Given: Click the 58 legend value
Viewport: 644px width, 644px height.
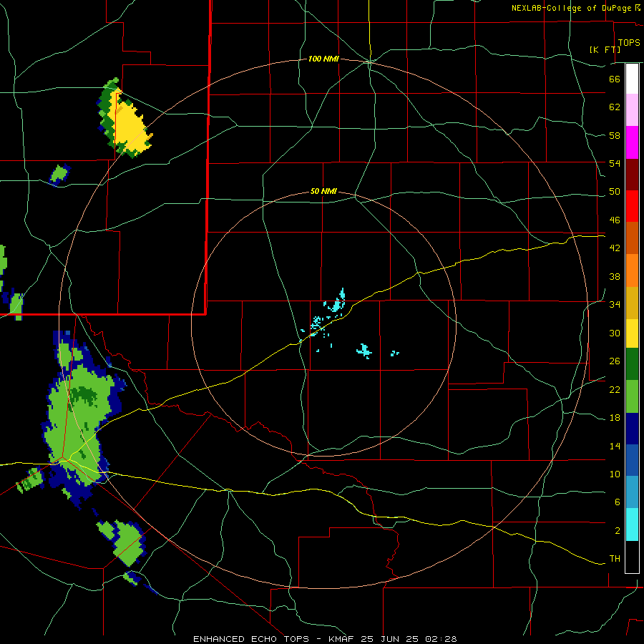Looking at the screenshot, I should (x=615, y=135).
